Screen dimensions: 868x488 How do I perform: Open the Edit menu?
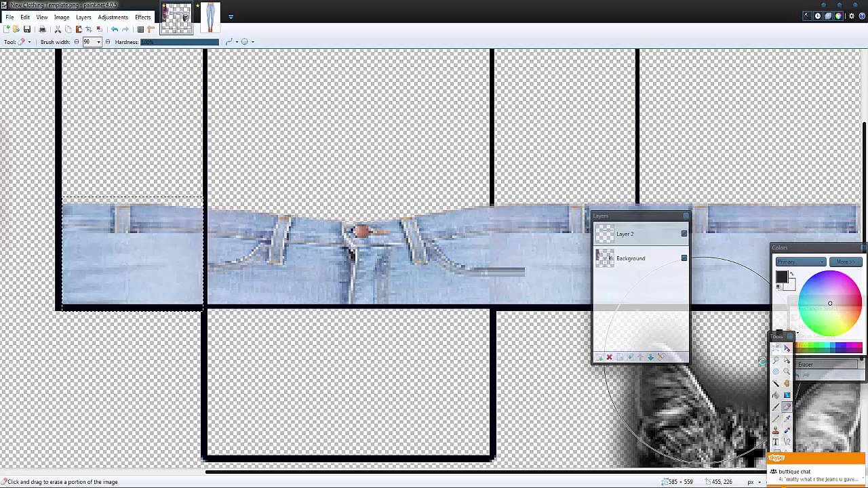coord(25,17)
